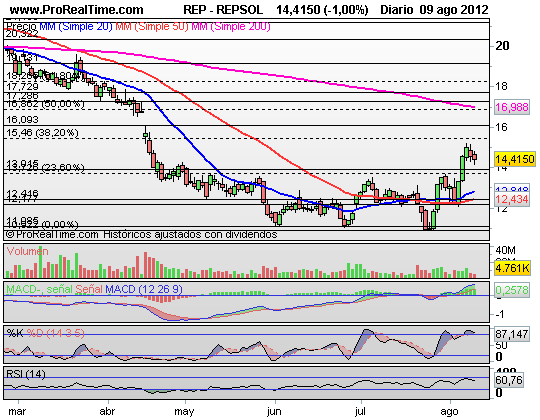Click the Precio legend label
Image resolution: width=540 pixels, height=420 pixels.
point(21,27)
